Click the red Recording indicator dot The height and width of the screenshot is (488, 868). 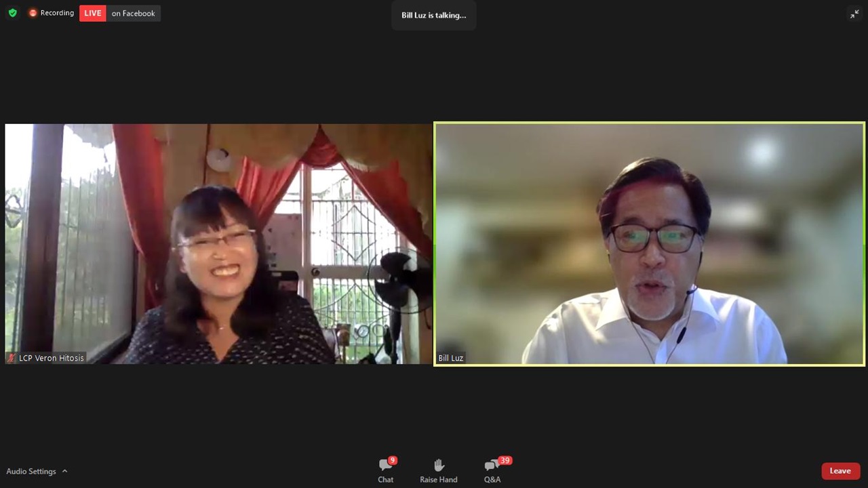tap(33, 13)
